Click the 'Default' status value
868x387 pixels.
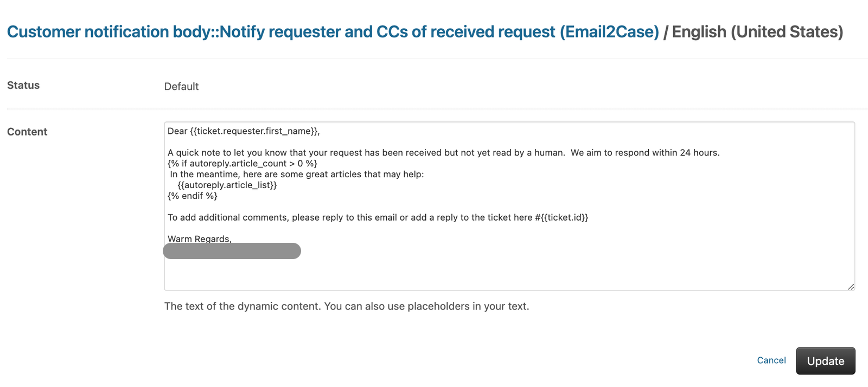[181, 86]
